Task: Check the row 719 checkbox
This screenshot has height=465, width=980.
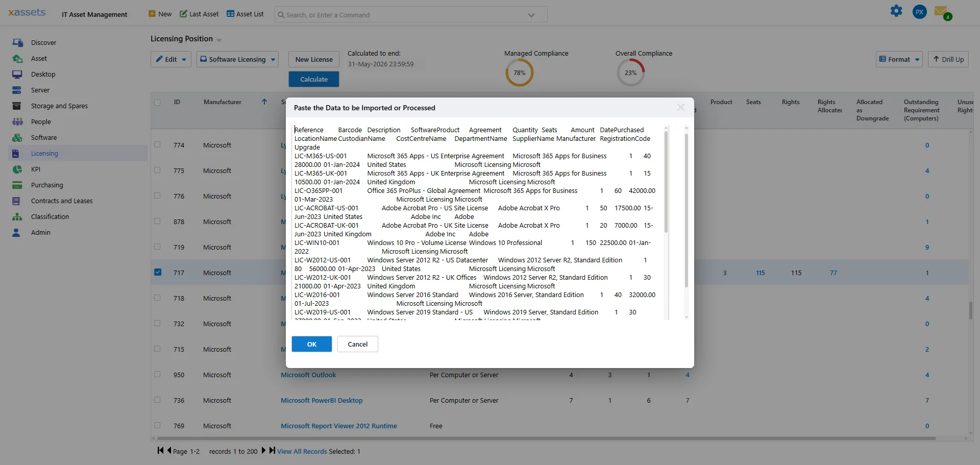Action: click(157, 247)
